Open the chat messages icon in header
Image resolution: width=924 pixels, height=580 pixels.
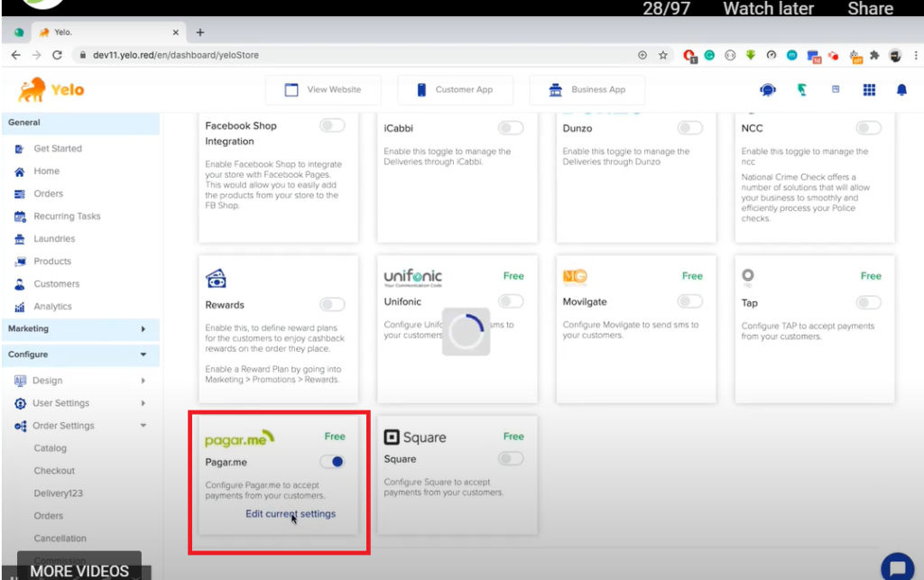767,89
